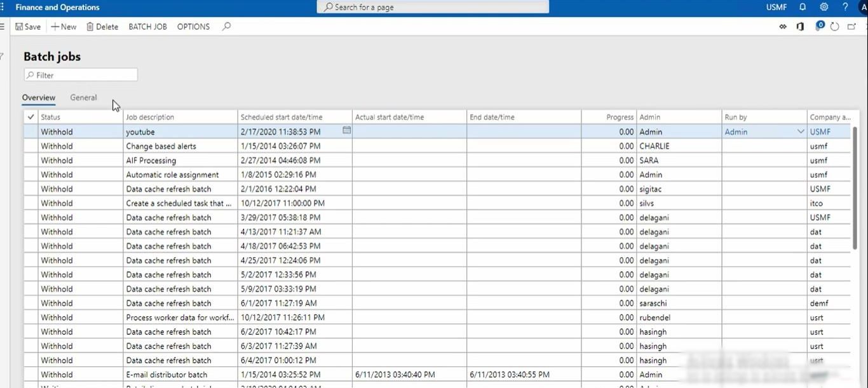Create a record with the New button

coord(63,27)
